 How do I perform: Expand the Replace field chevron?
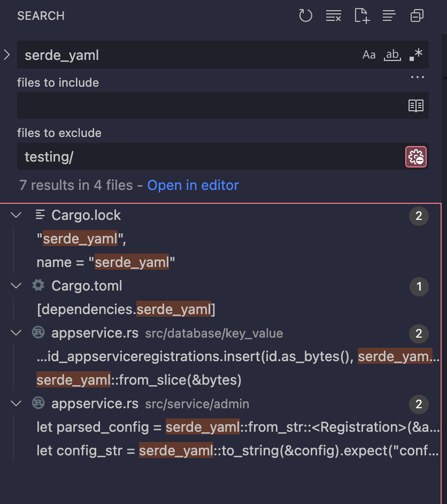pos(7,55)
